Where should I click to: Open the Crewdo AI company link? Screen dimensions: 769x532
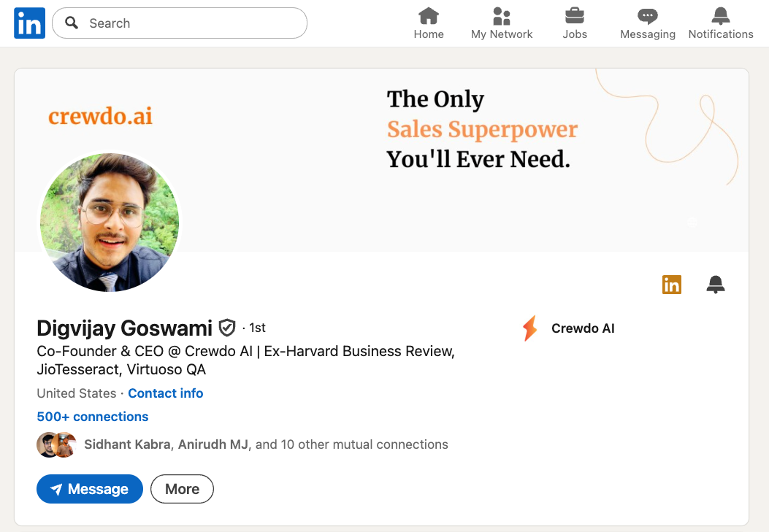click(x=583, y=328)
